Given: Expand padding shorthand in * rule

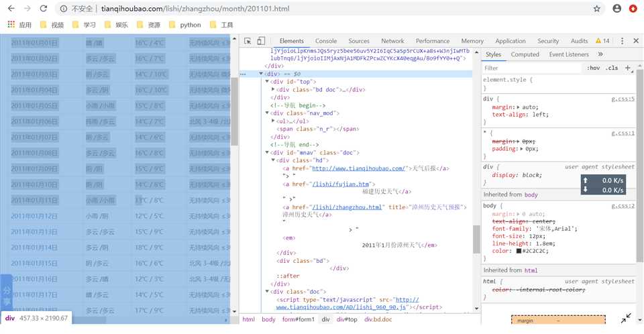Looking at the screenshot, I should [x=522, y=149].
